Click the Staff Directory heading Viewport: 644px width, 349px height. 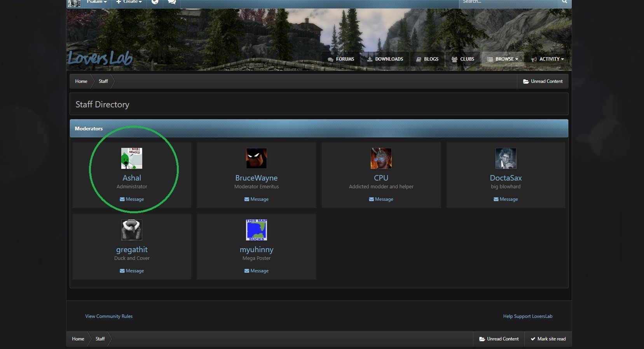(102, 105)
